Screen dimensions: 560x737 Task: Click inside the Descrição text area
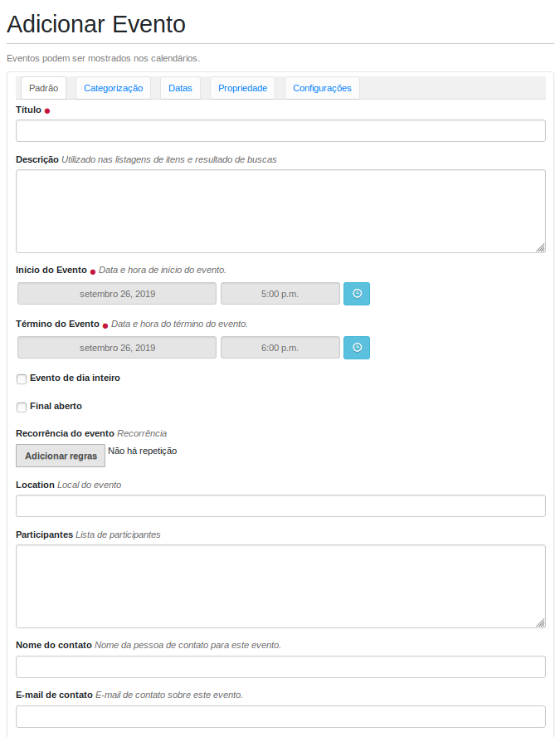coord(280,211)
